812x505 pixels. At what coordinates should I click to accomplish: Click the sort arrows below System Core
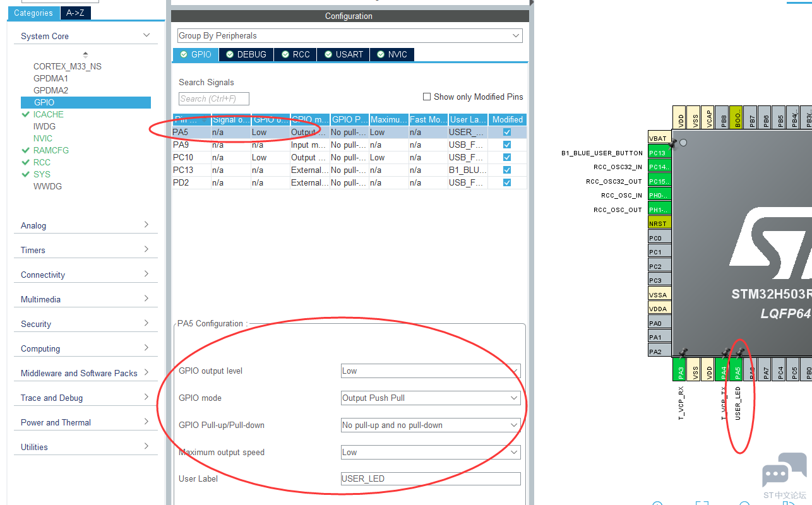coord(85,55)
